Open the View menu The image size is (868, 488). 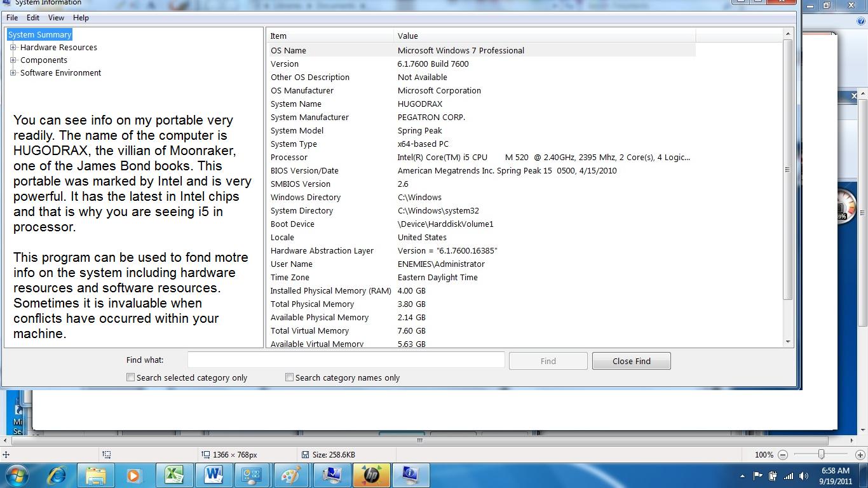[56, 18]
